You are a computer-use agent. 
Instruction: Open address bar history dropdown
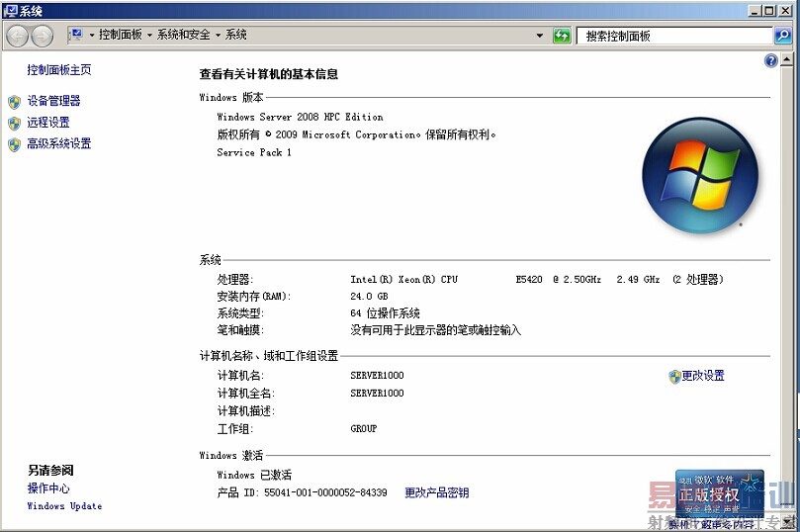540,36
